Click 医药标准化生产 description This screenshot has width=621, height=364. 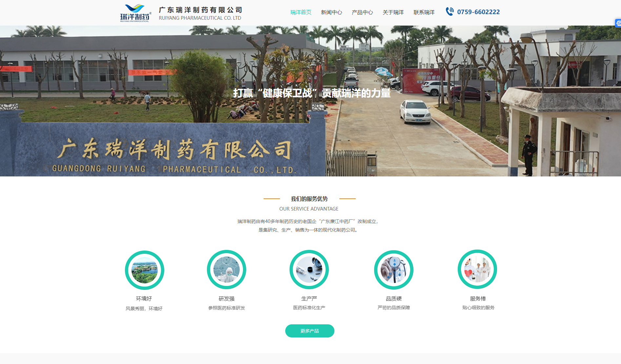point(309,308)
